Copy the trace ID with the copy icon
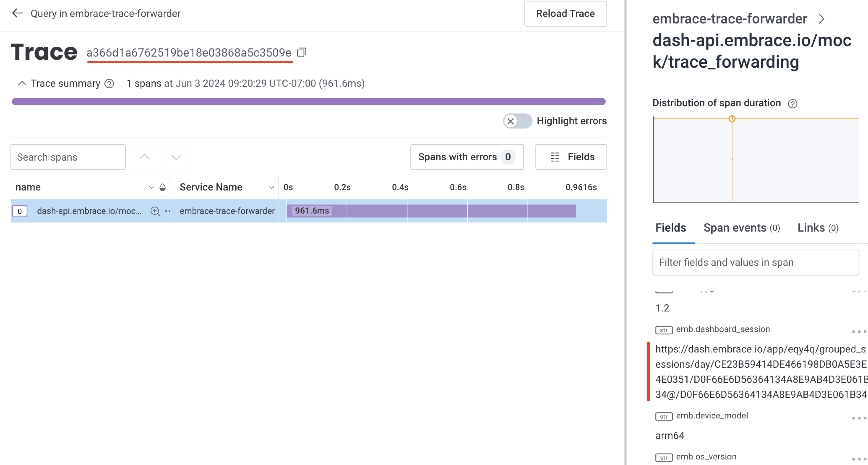The height and width of the screenshot is (465, 868). (302, 52)
